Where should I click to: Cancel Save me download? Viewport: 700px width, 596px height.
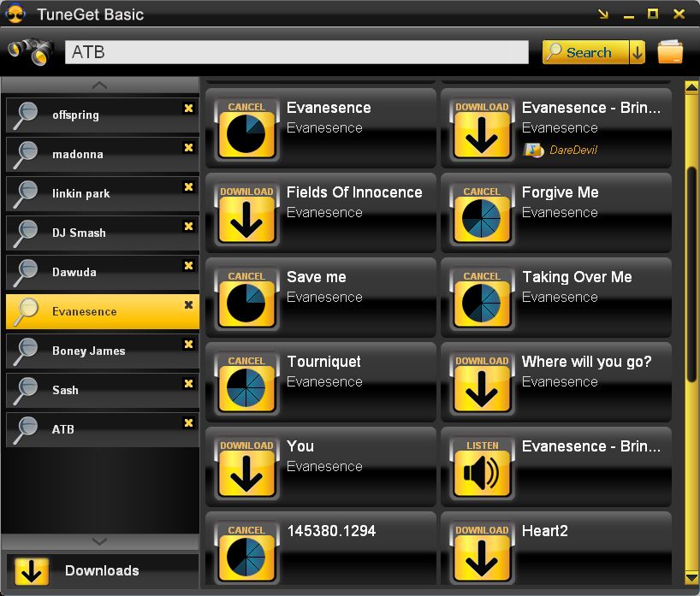coord(246,299)
